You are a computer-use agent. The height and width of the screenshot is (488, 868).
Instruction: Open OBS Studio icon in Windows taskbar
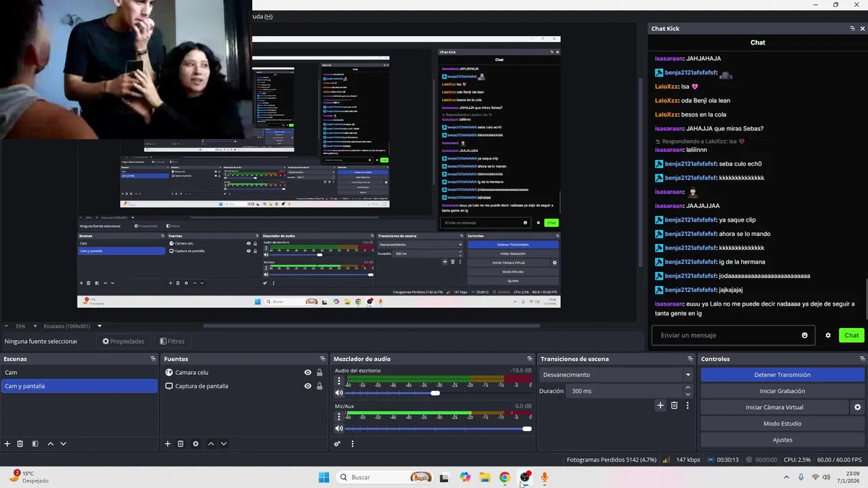click(525, 477)
